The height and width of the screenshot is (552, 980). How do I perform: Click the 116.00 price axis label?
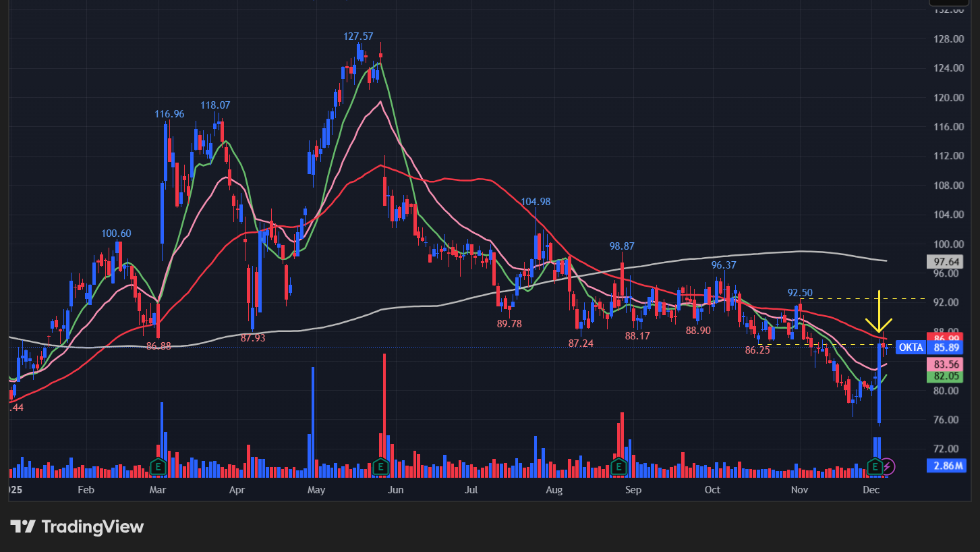(x=948, y=127)
